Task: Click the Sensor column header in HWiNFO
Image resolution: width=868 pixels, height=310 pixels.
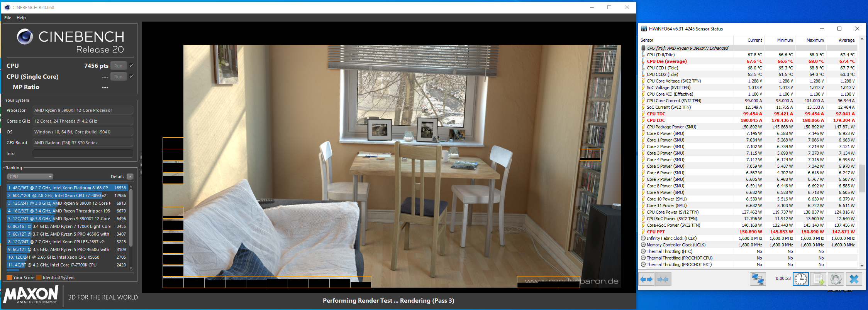Action: [x=686, y=40]
